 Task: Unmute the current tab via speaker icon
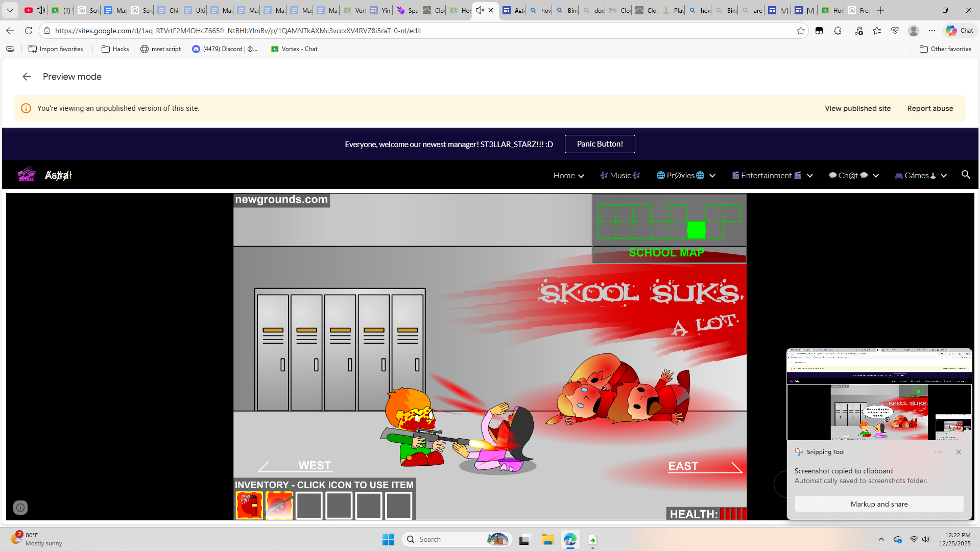(480, 10)
